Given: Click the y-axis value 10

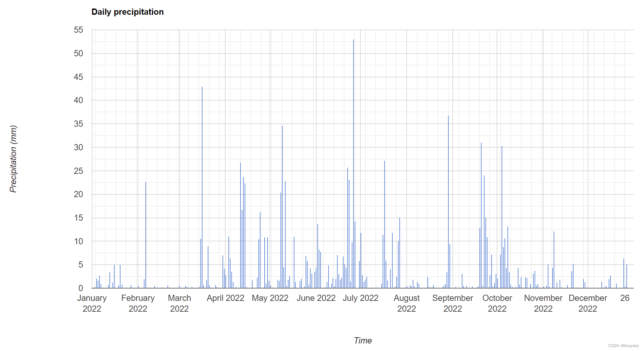Looking at the screenshot, I should click(79, 241).
